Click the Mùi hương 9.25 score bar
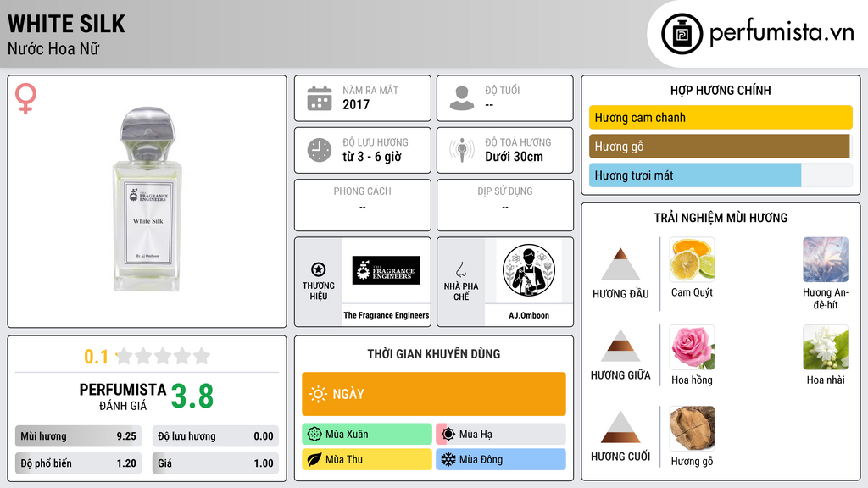 78,436
